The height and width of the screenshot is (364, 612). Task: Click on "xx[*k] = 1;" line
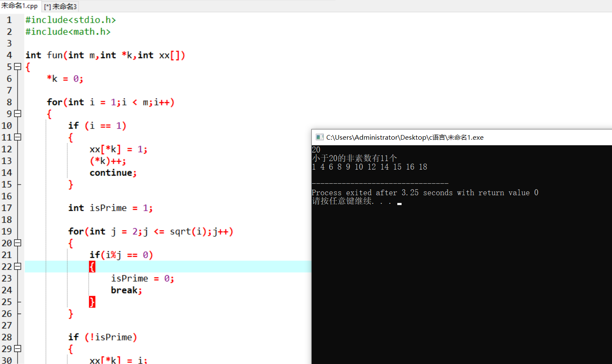point(118,149)
